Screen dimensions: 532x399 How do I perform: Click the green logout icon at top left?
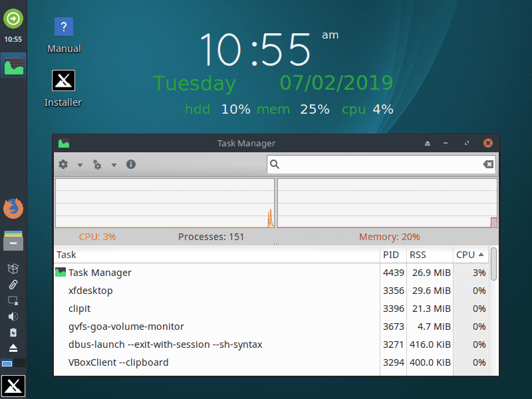[13, 19]
